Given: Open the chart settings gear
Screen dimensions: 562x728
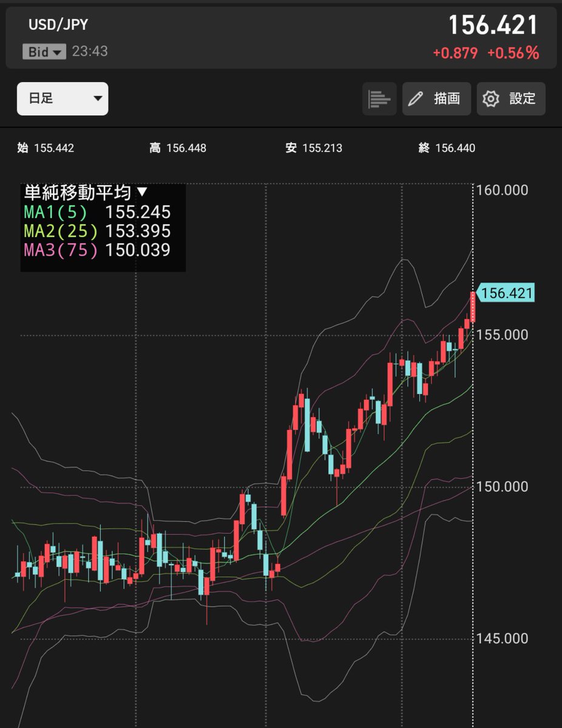Looking at the screenshot, I should [489, 98].
